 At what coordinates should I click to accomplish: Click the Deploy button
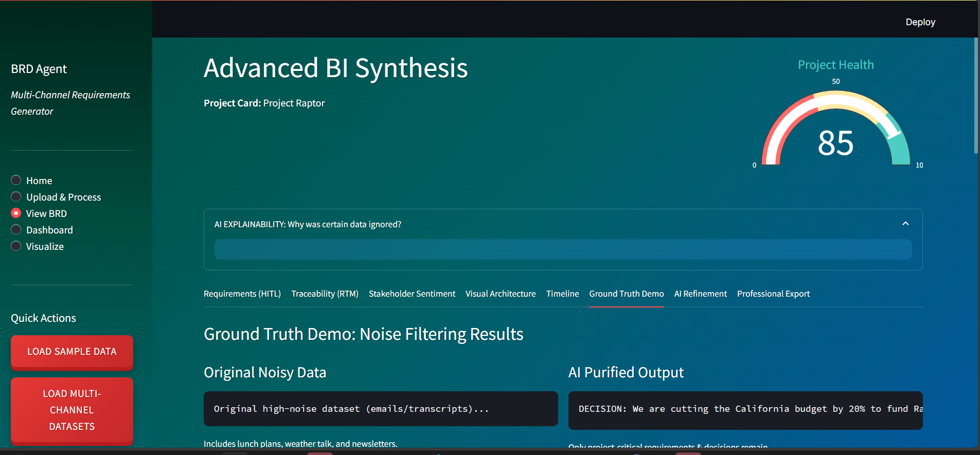pos(920,22)
